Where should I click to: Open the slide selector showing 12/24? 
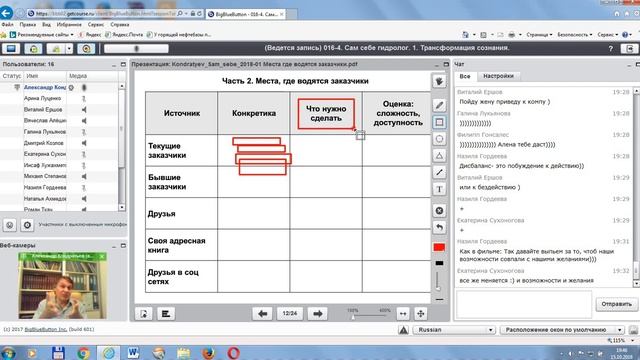click(x=290, y=313)
